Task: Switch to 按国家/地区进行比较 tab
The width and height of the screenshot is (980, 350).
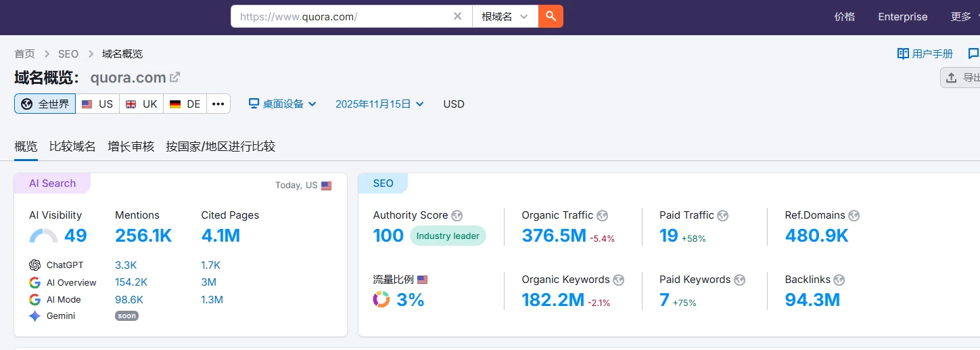Action: pyautogui.click(x=220, y=146)
